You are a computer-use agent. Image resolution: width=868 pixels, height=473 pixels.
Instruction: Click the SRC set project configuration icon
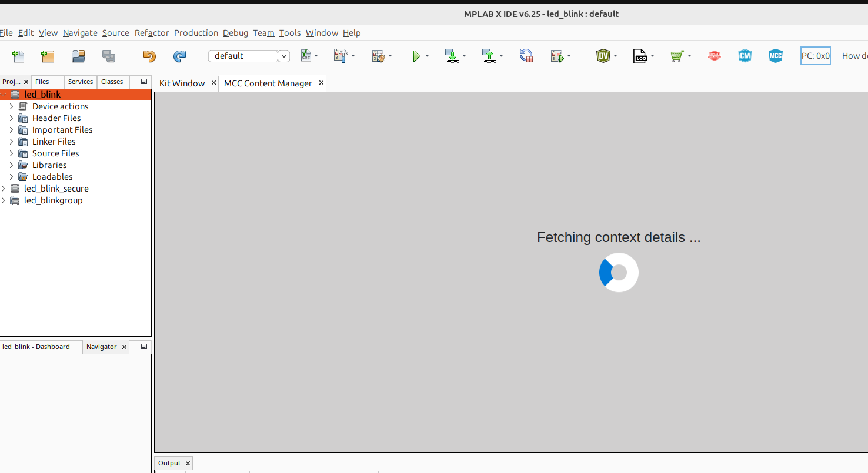pyautogui.click(x=306, y=56)
